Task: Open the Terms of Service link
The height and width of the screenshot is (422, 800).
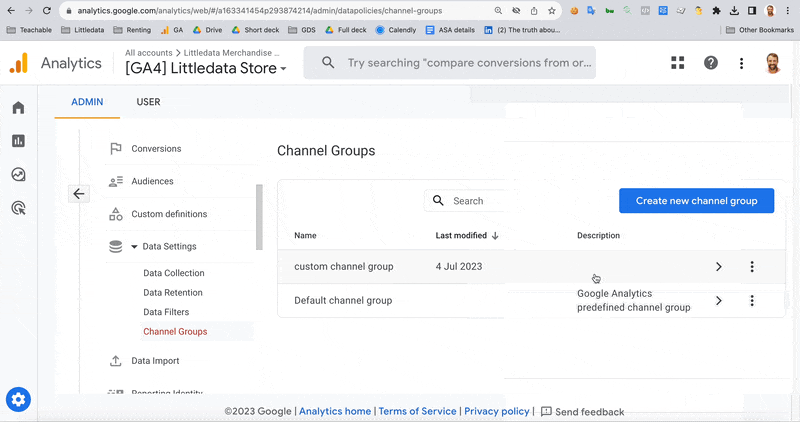Action: point(417,411)
